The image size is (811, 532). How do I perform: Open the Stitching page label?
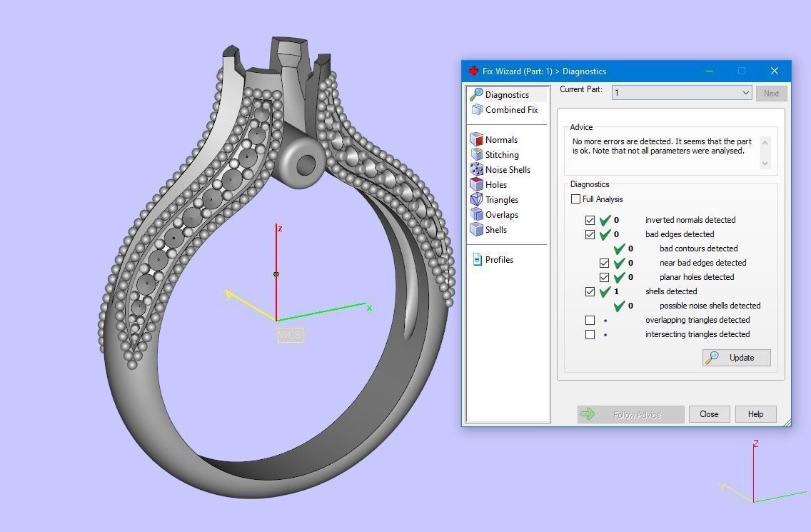(x=502, y=155)
